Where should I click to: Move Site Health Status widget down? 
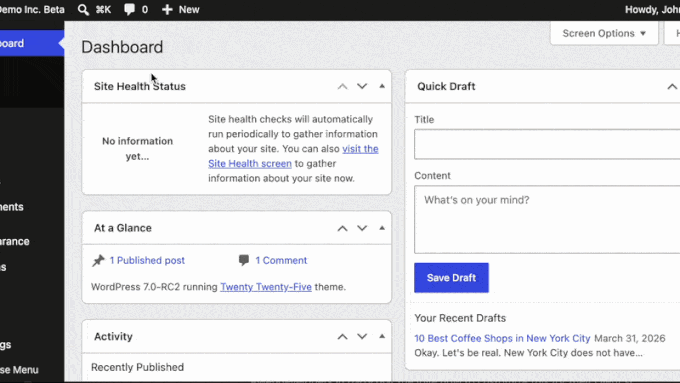tap(362, 86)
